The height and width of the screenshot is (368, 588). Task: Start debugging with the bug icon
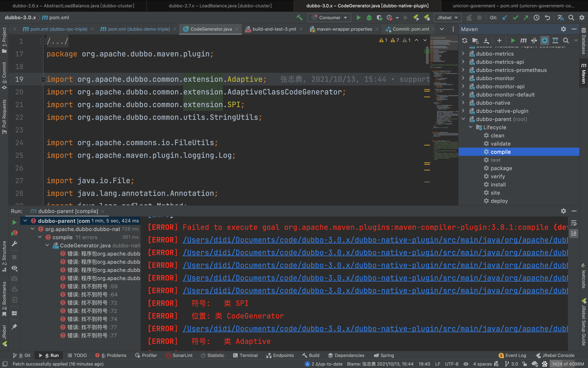tap(369, 18)
